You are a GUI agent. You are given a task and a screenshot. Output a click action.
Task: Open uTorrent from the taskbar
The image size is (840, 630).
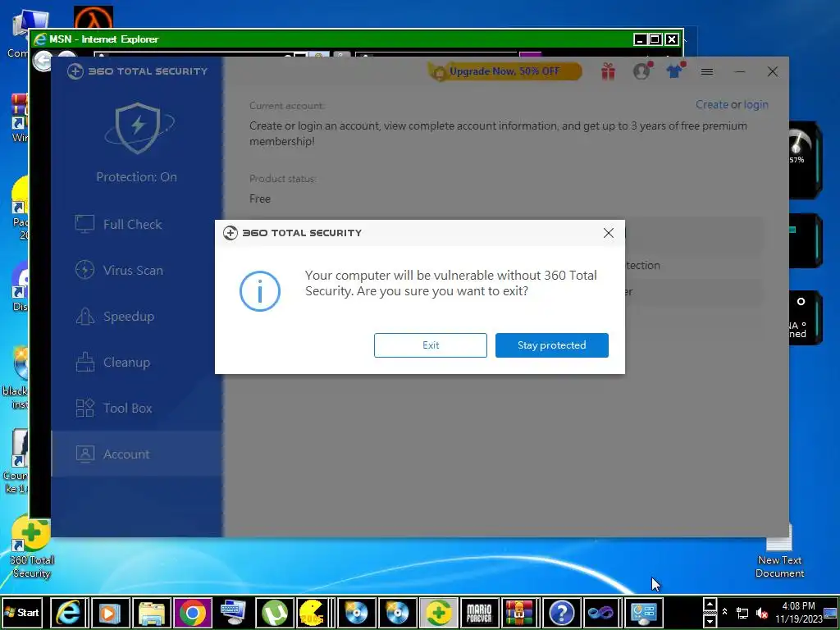275,612
